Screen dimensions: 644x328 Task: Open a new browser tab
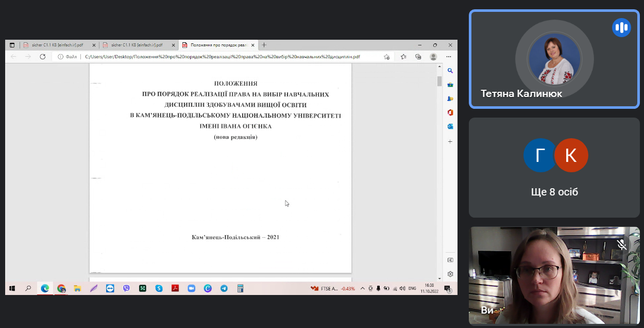(264, 45)
